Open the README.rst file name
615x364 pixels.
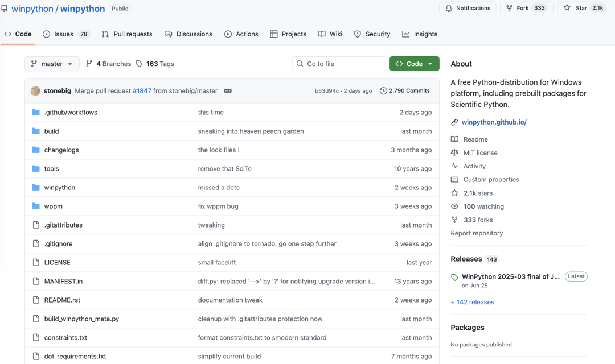coord(63,300)
